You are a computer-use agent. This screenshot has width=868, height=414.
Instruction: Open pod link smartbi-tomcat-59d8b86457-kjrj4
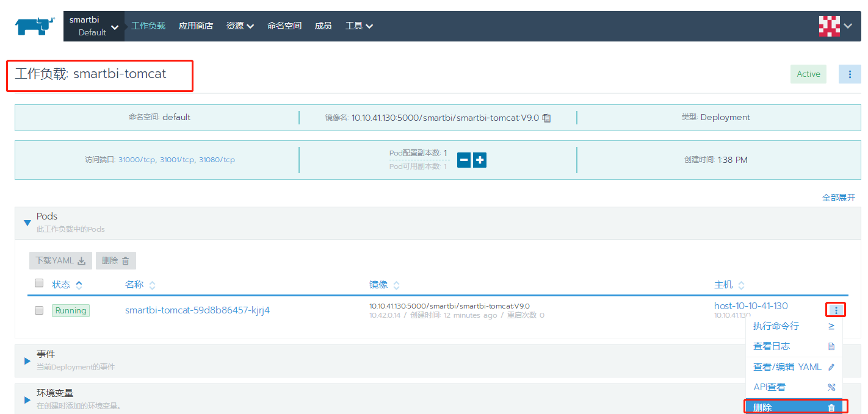point(197,310)
